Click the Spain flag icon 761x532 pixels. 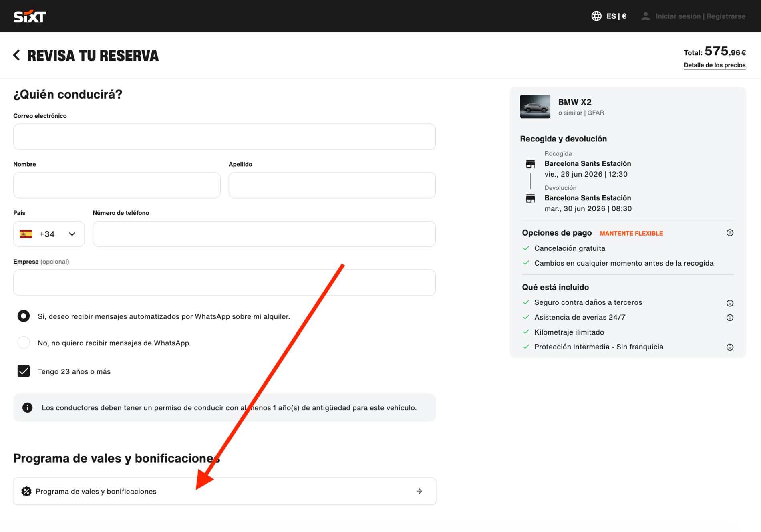[x=26, y=234]
